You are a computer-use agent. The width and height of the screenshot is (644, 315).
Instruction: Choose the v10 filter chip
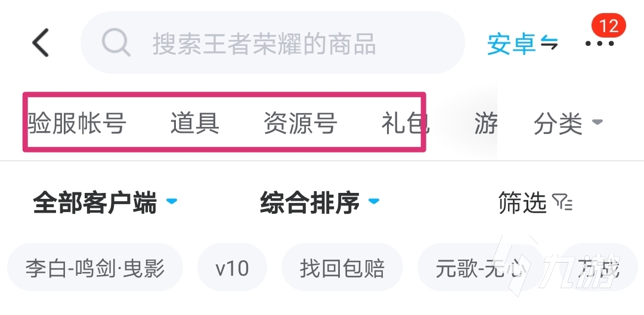click(232, 269)
